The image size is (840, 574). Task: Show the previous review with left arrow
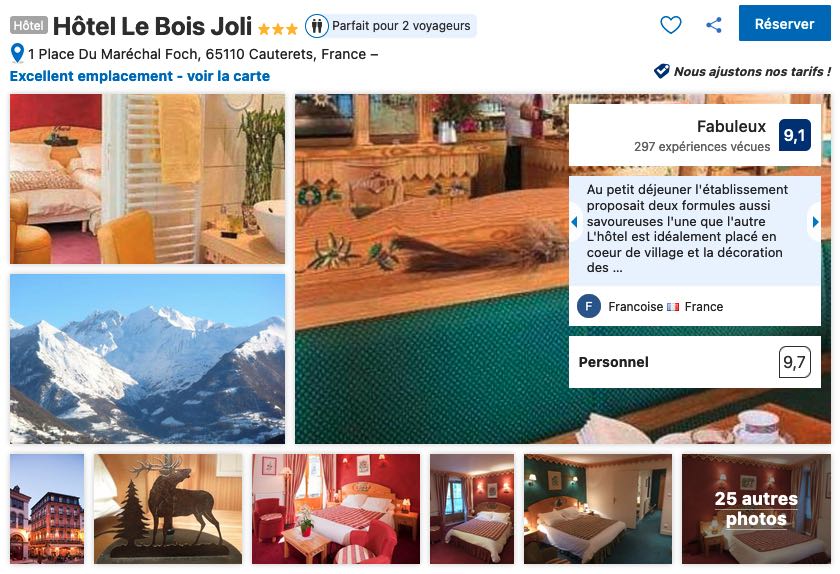point(575,221)
